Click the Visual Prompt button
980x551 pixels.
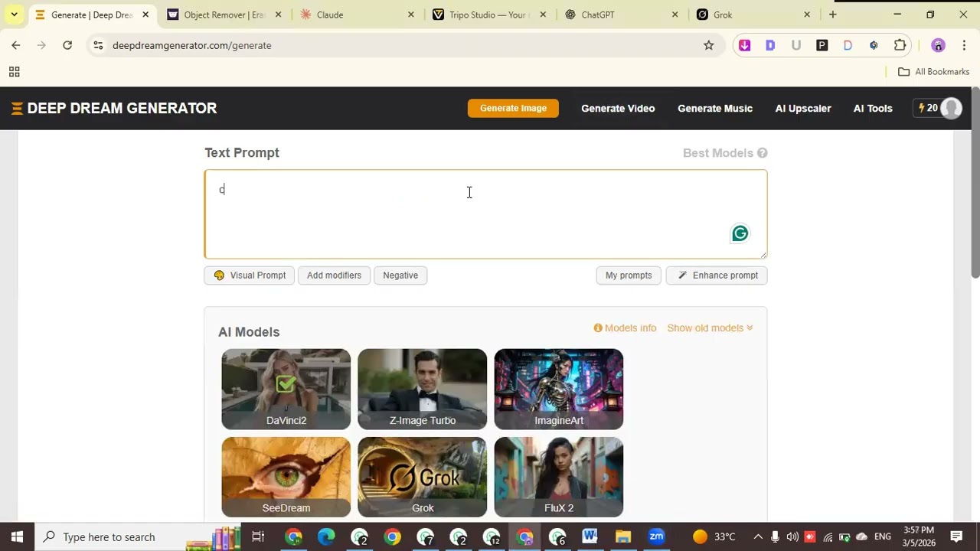coord(250,275)
